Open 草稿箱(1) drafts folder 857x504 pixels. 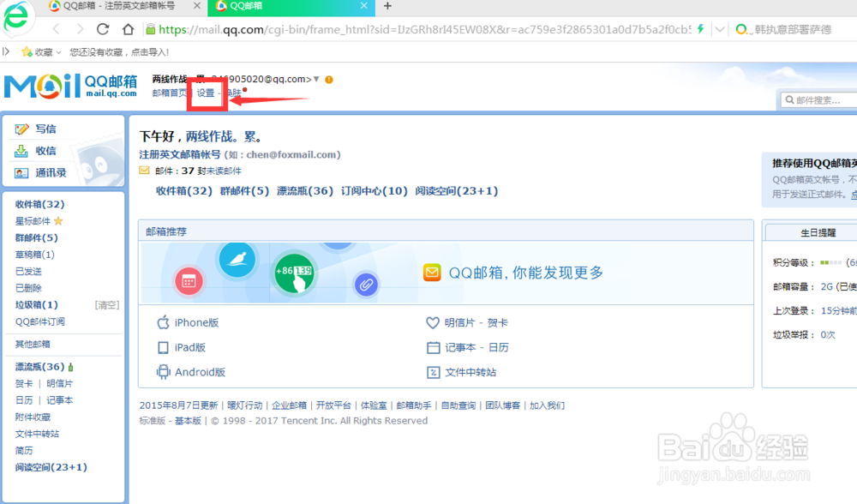pos(35,255)
